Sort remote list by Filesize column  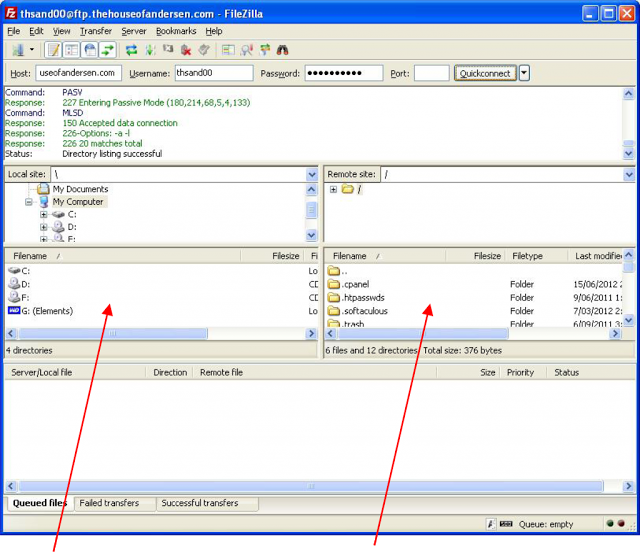click(476, 256)
